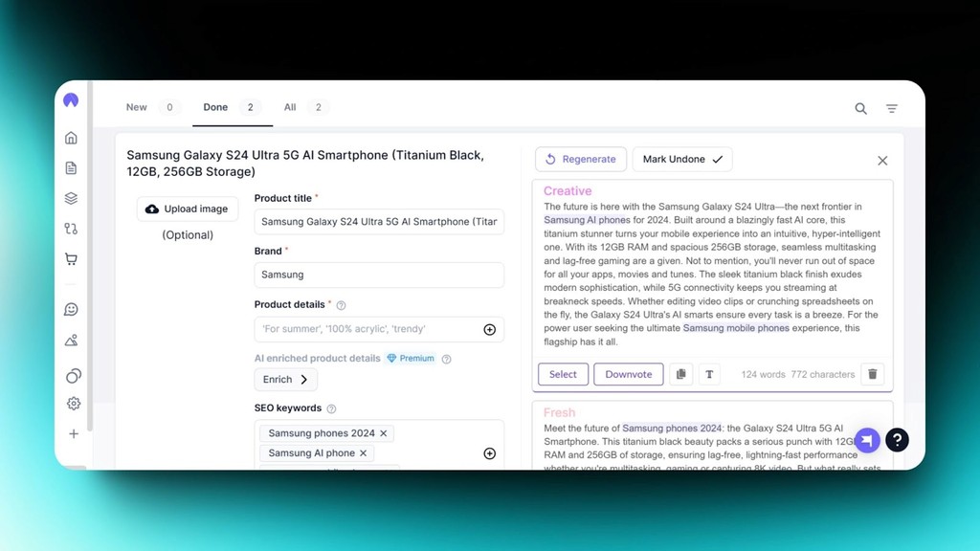This screenshot has height=551, width=980.
Task: Open the Home icon in the sidebar
Action: click(71, 137)
